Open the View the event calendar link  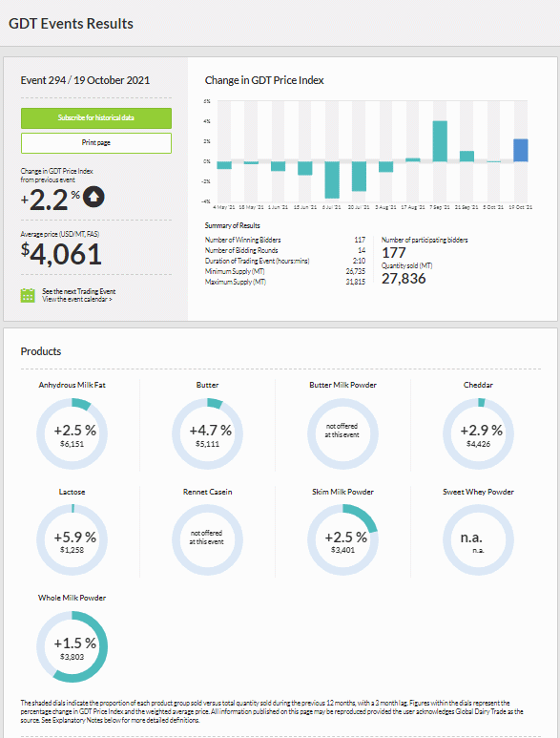tap(77, 300)
